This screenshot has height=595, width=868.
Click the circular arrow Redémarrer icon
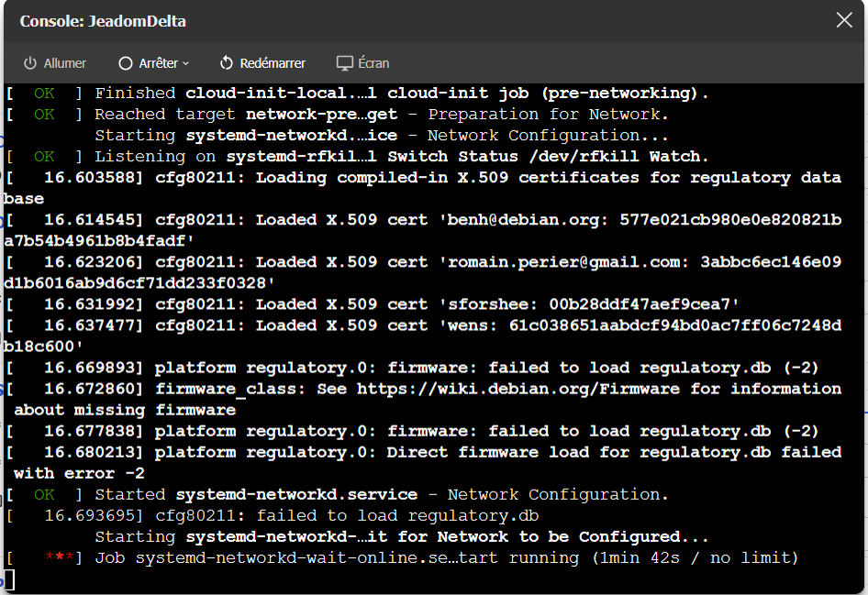point(227,63)
